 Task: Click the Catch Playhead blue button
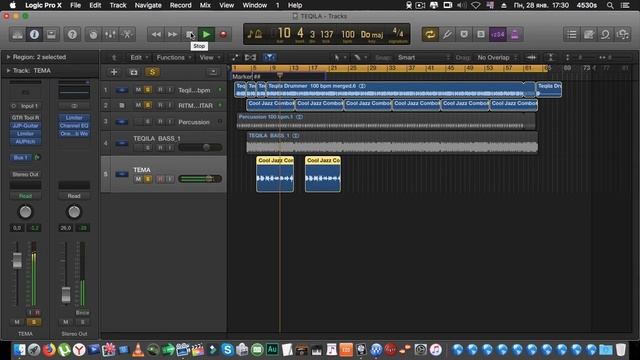[269, 58]
